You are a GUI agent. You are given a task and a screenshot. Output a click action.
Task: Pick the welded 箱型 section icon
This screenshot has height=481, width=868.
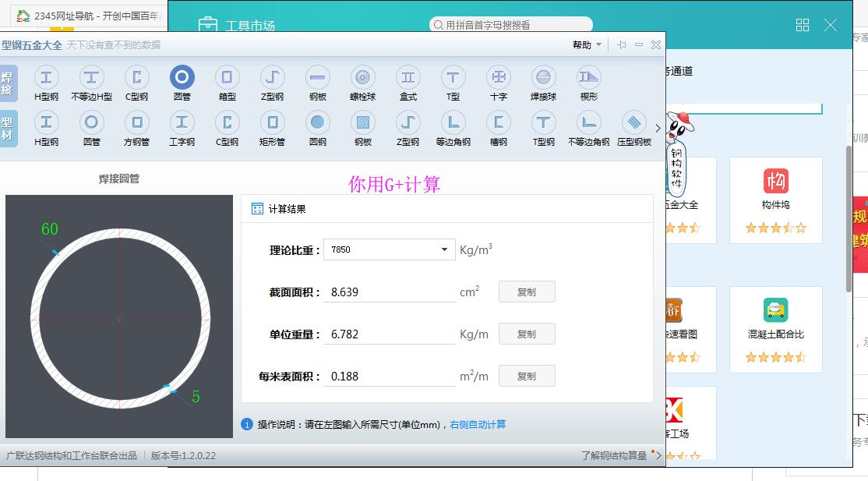tap(227, 78)
